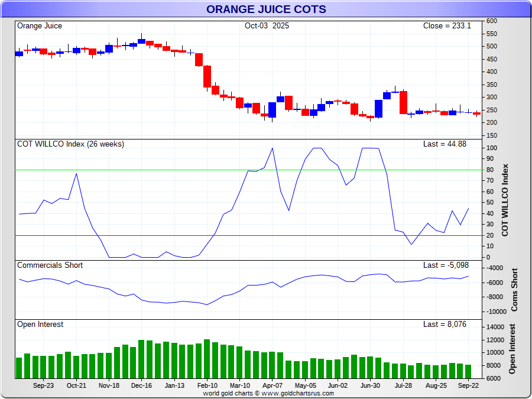Click the tall red candle above Jul-28
Viewport: 532px width, 399px height.
point(403,102)
